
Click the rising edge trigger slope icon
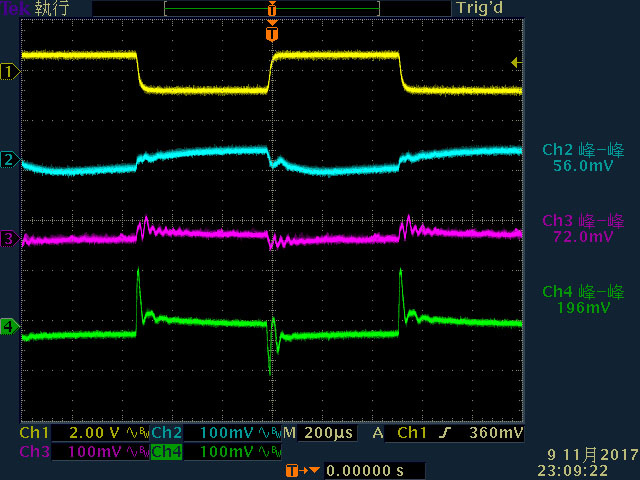(x=445, y=433)
